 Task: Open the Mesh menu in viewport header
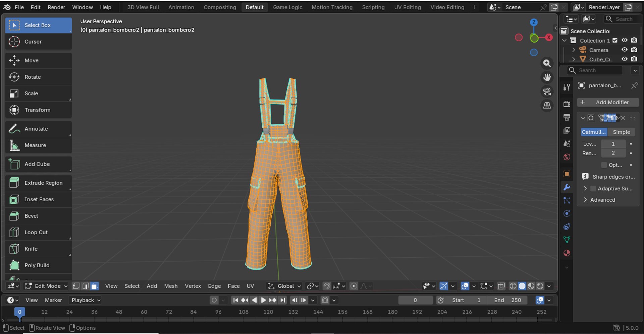pyautogui.click(x=171, y=286)
